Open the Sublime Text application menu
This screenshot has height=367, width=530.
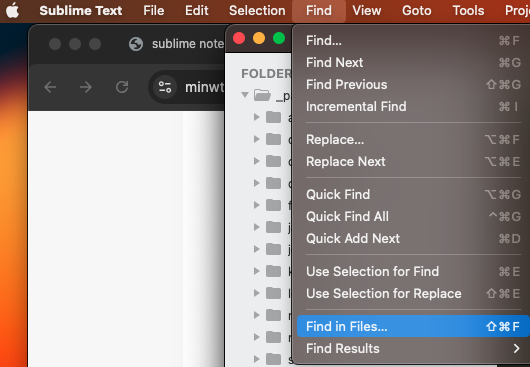click(81, 10)
